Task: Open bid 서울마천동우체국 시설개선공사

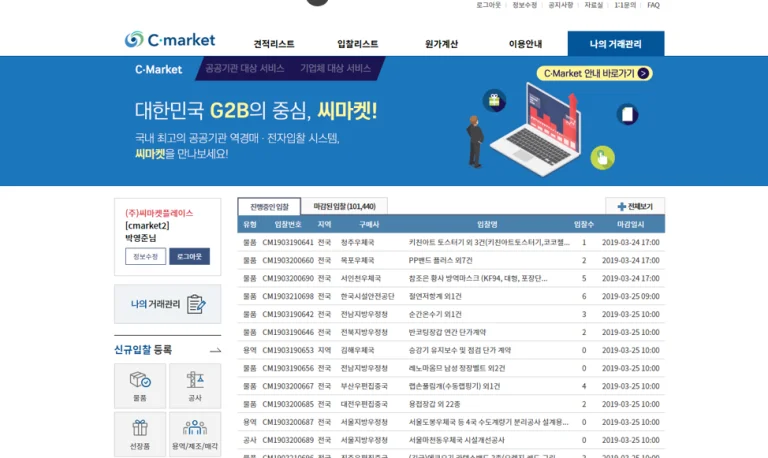Action: tap(456, 440)
